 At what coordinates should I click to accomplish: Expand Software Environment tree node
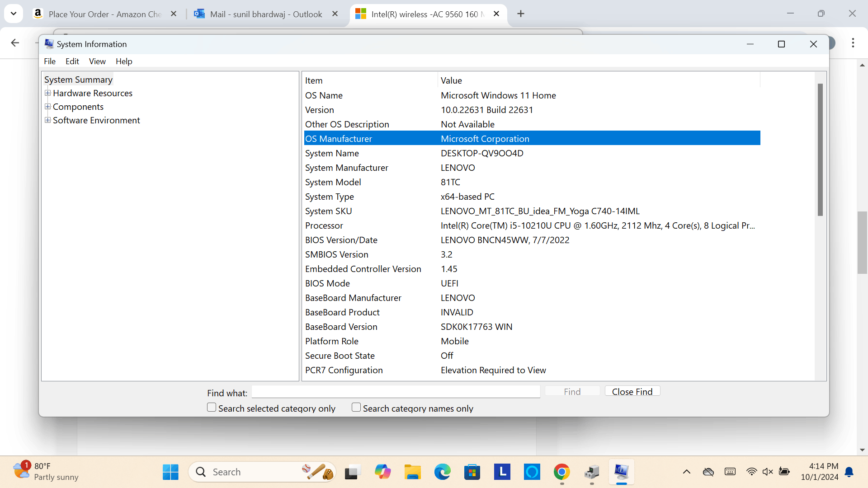[47, 120]
